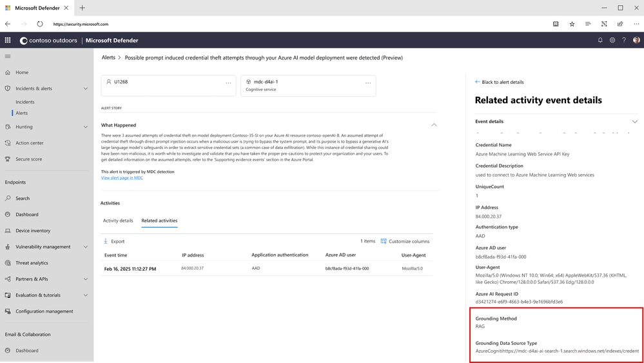Image resolution: width=644 pixels, height=363 pixels.
Task: Click the Grounding Method value RAG
Action: 480,326
